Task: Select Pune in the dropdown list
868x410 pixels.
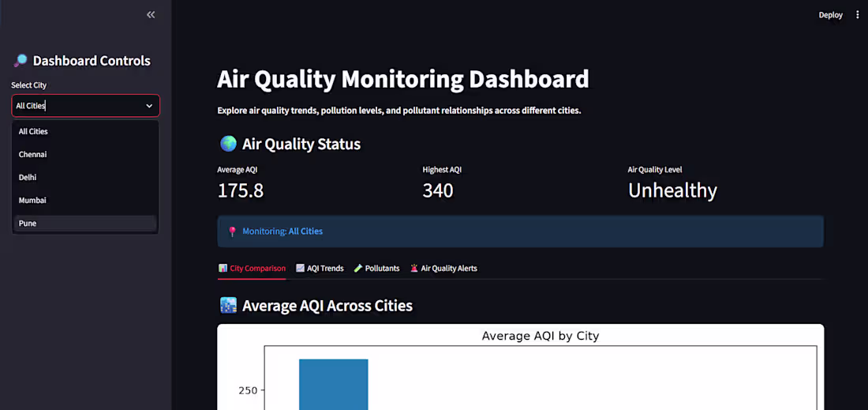Action: 85,223
